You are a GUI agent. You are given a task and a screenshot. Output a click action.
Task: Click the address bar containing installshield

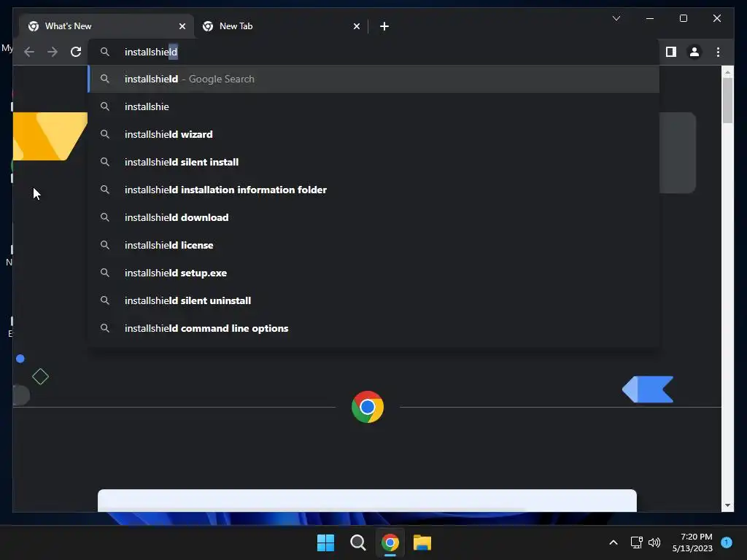tap(373, 52)
